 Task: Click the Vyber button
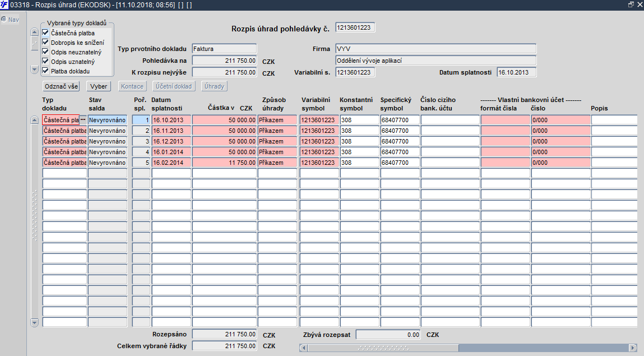pos(99,86)
